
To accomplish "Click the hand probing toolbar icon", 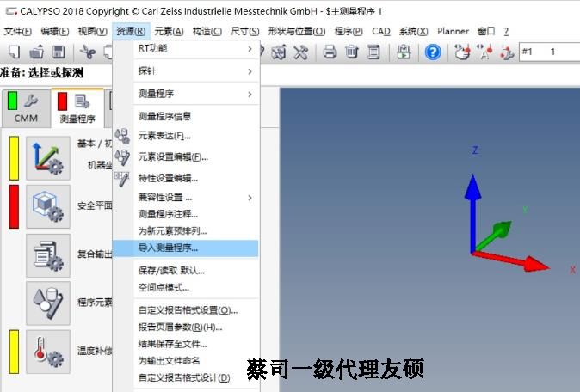I will click(x=462, y=52).
